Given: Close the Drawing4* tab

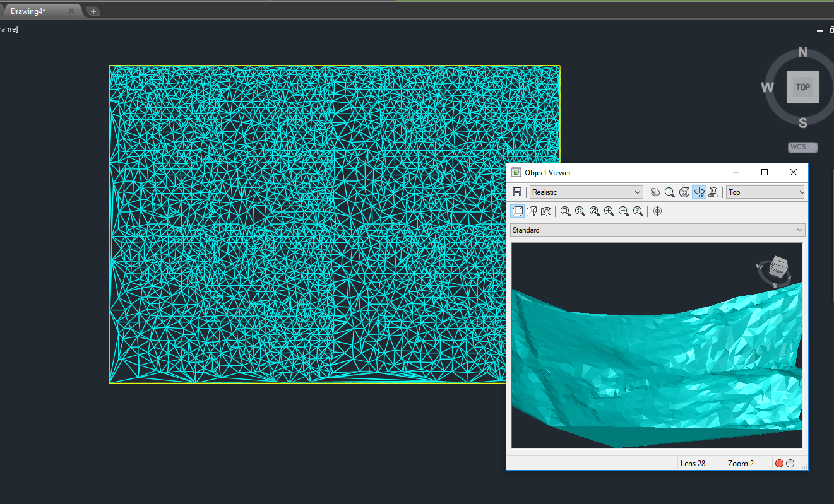Looking at the screenshot, I should 72,11.
